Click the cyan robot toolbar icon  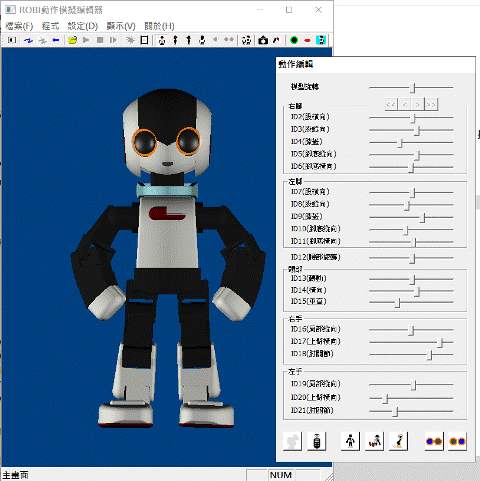point(321,40)
